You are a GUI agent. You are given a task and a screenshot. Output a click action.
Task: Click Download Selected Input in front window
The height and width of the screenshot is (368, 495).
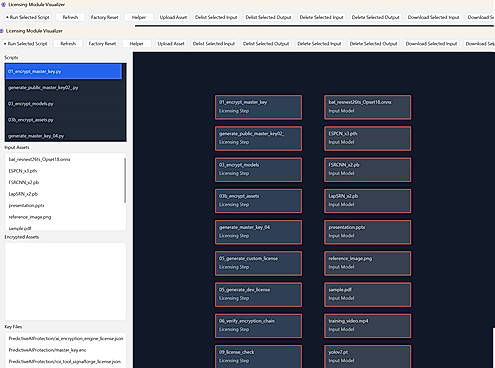point(431,44)
